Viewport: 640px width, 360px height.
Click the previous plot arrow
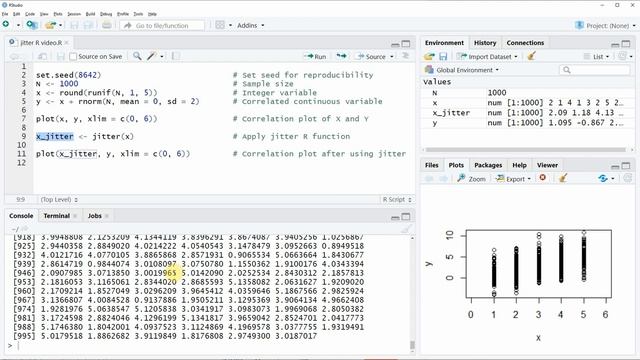429,178
